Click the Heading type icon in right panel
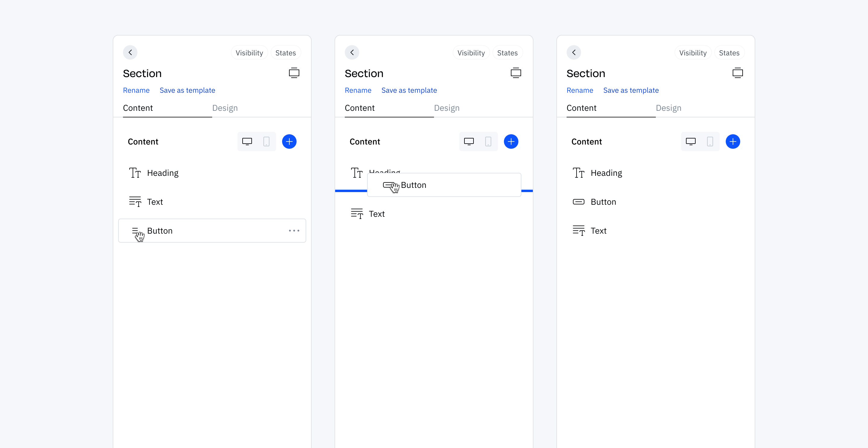The image size is (868, 448). click(579, 173)
